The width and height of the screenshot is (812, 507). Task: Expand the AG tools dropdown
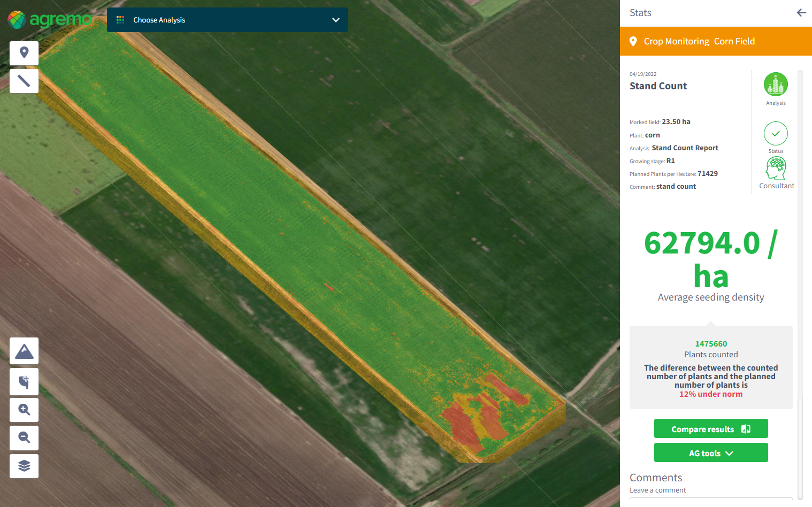tap(711, 452)
